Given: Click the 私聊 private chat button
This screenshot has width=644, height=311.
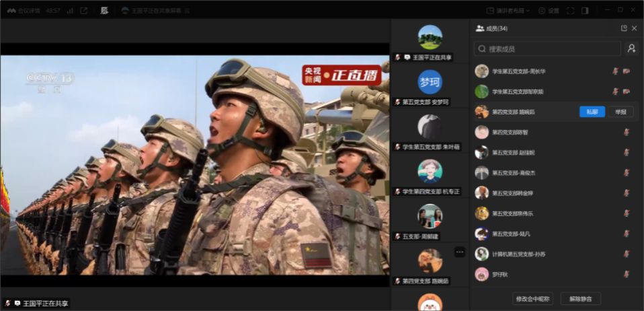Looking at the screenshot, I should tap(592, 112).
